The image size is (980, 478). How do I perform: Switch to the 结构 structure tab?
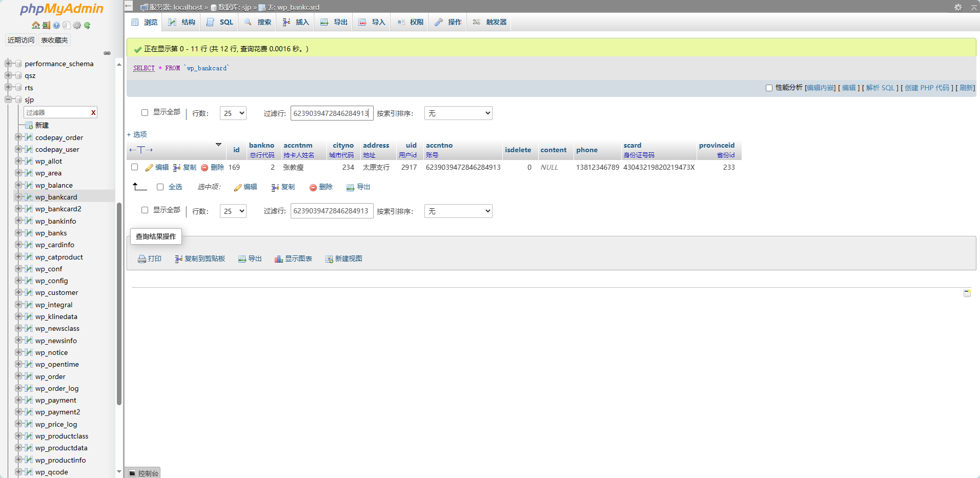(x=182, y=22)
